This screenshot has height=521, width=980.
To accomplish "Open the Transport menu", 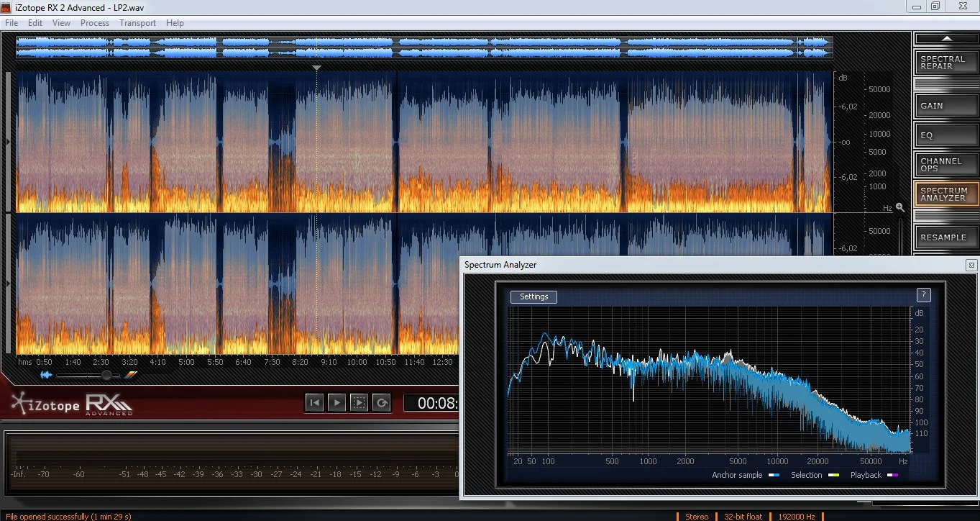I will click(x=137, y=23).
